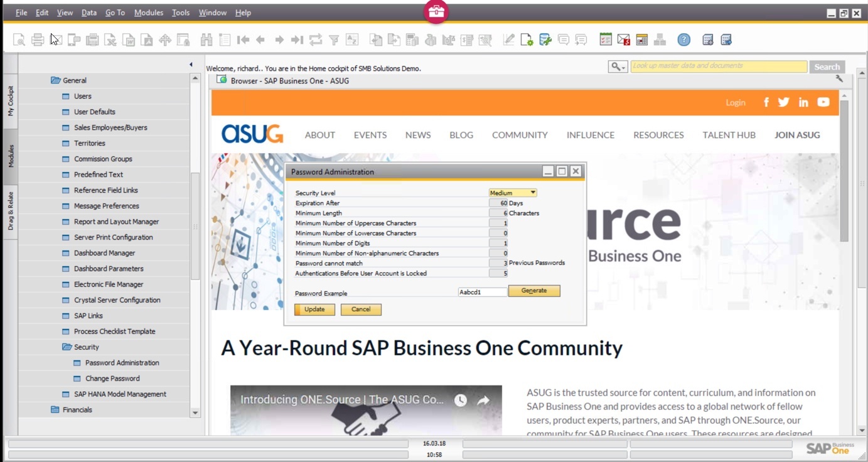
Task: Click the share arrow on the video
Action: pos(483,400)
